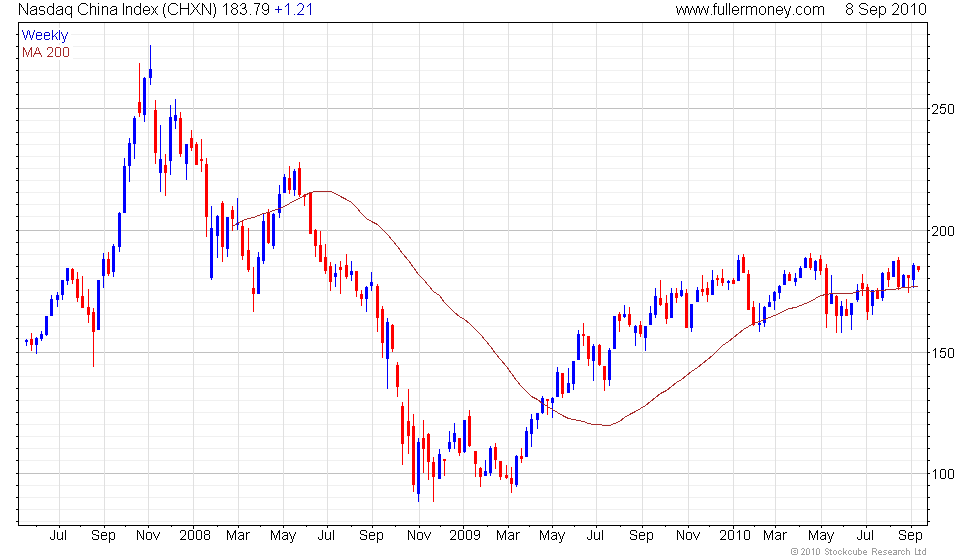Click the Nasdaq China Index (CHXN) title
This screenshot has width=980, height=560.
(x=118, y=10)
